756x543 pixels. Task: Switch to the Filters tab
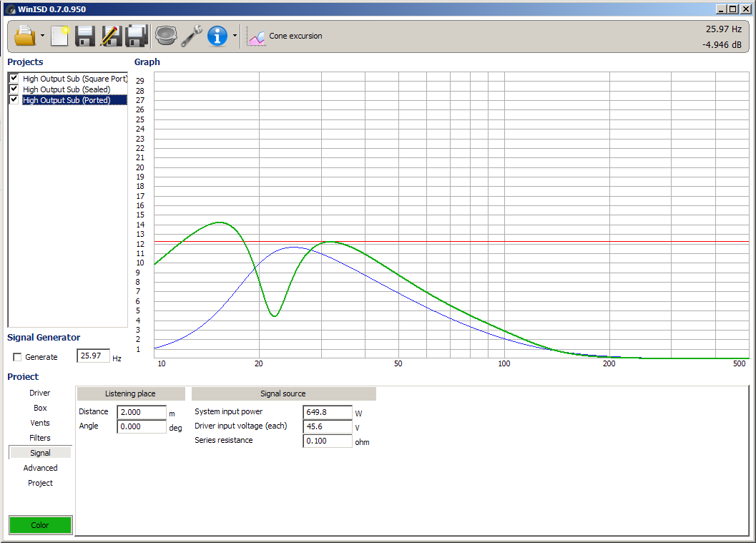[x=40, y=438]
